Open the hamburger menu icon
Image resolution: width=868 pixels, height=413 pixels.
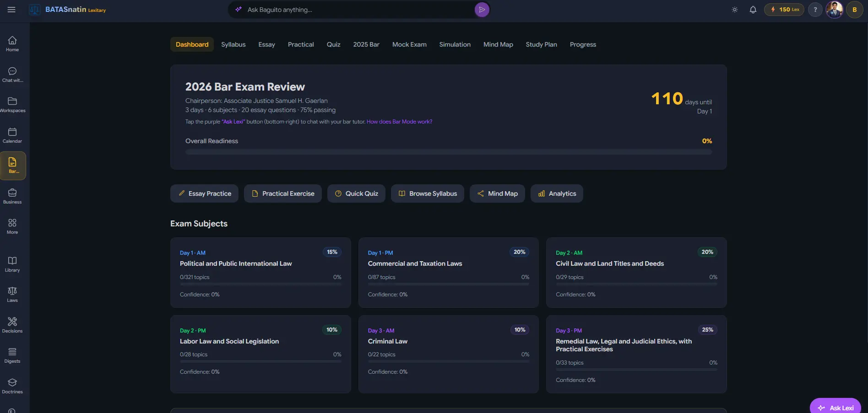tap(11, 10)
